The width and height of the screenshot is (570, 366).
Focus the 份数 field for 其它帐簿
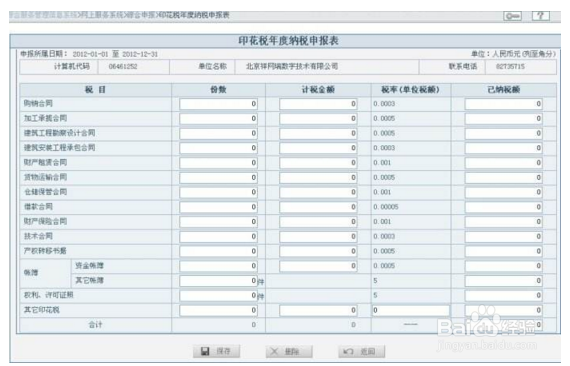[x=218, y=281]
